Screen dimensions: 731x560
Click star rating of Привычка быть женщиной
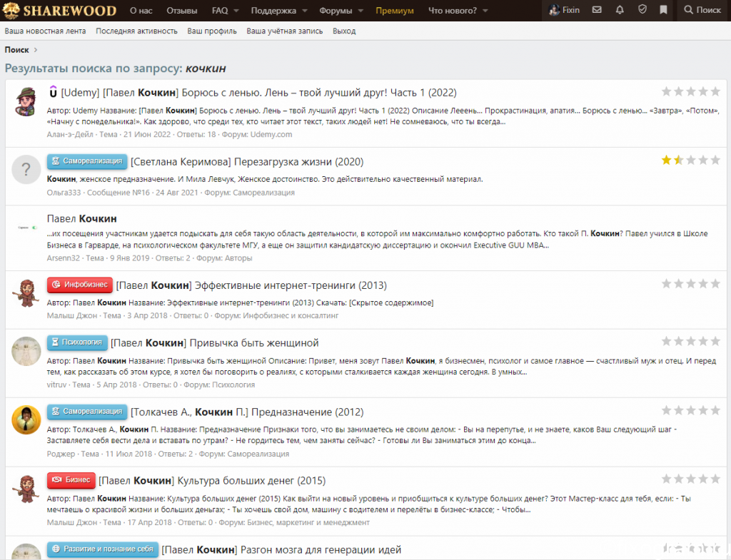click(691, 342)
